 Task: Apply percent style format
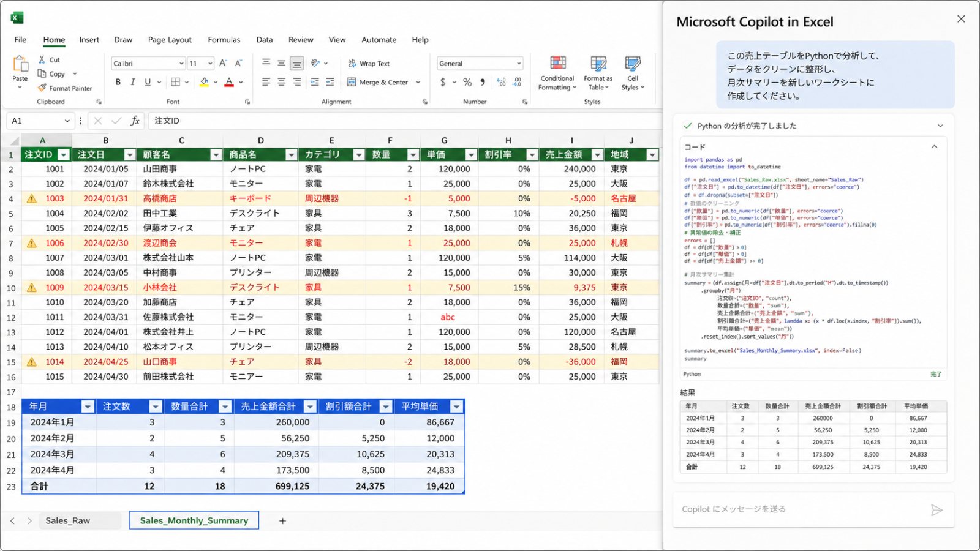pos(467,82)
